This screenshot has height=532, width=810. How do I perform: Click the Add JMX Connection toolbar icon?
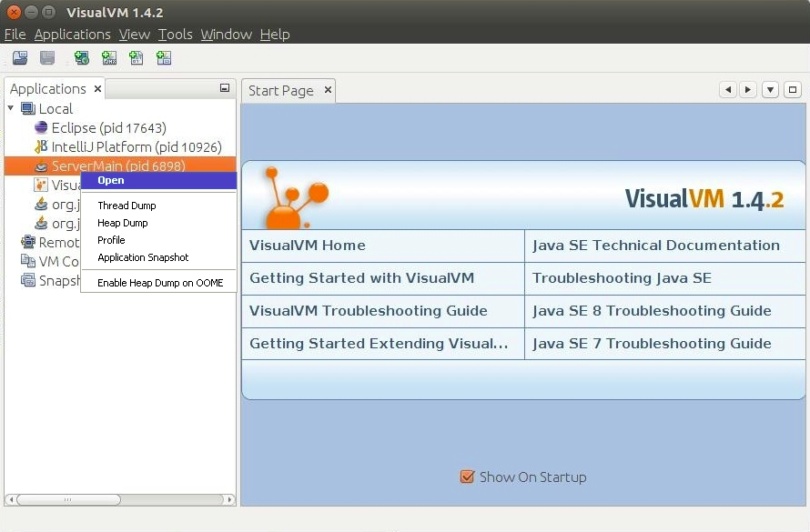click(109, 58)
